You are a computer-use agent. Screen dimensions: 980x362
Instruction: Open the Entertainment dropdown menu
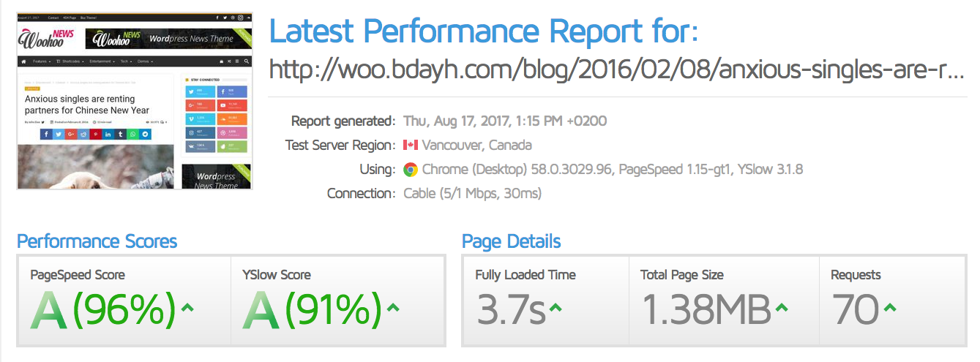tap(101, 61)
